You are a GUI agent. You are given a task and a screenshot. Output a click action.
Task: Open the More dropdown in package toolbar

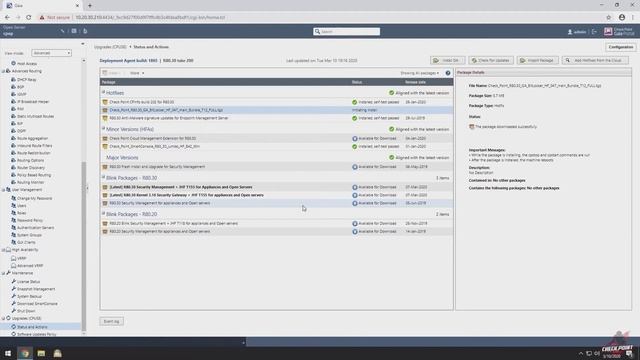pos(137,73)
